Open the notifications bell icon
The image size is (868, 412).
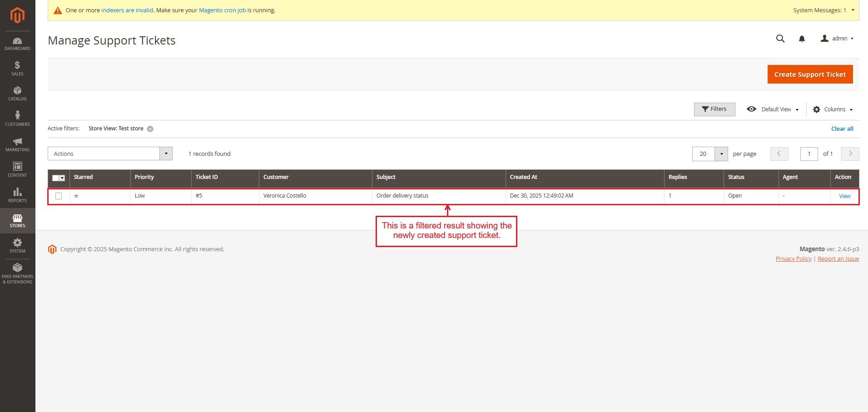(x=802, y=39)
